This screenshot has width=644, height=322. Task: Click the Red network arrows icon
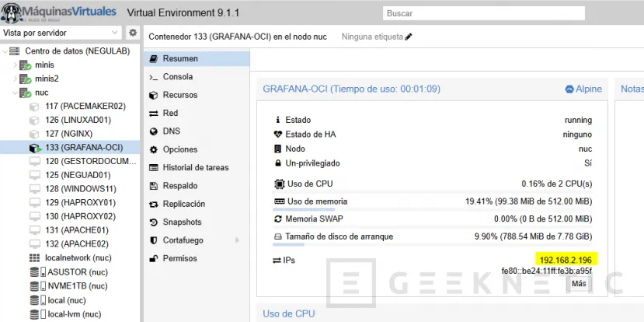154,114
